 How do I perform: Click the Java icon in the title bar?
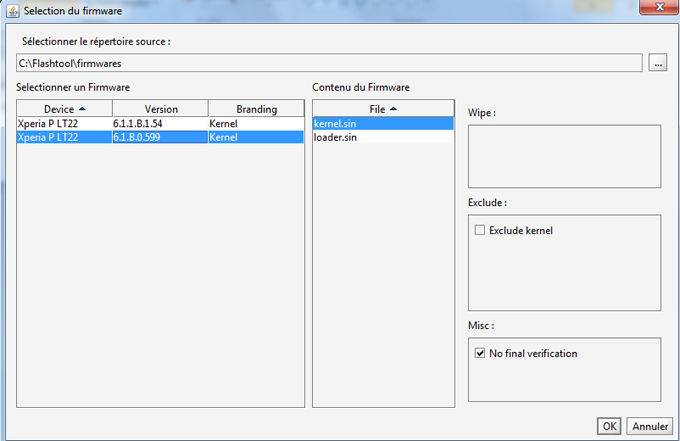click(13, 11)
